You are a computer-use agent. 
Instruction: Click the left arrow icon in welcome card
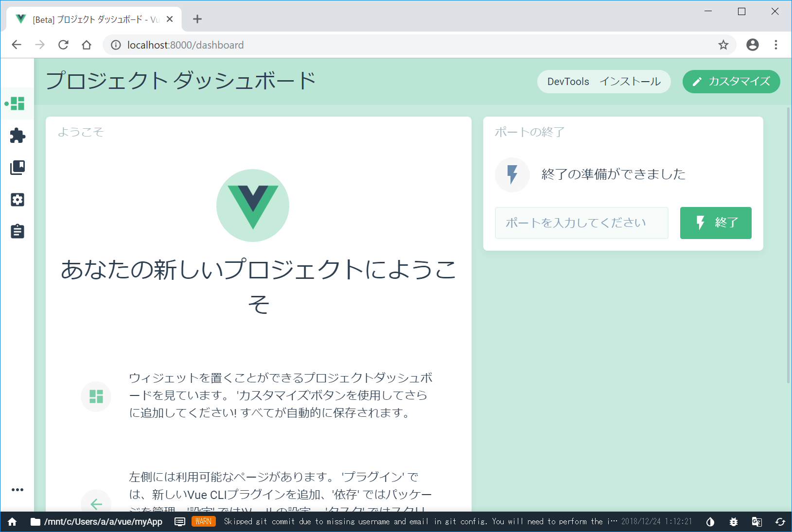[x=96, y=504]
